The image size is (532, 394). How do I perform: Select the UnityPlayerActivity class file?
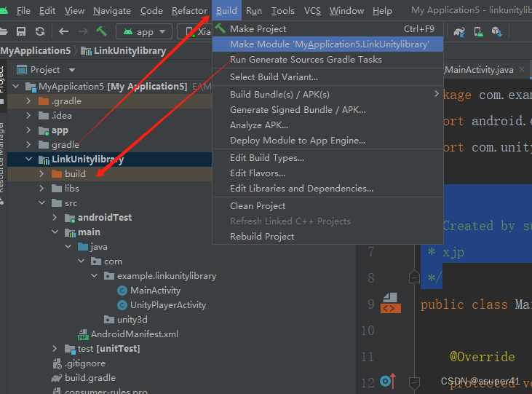(162, 305)
